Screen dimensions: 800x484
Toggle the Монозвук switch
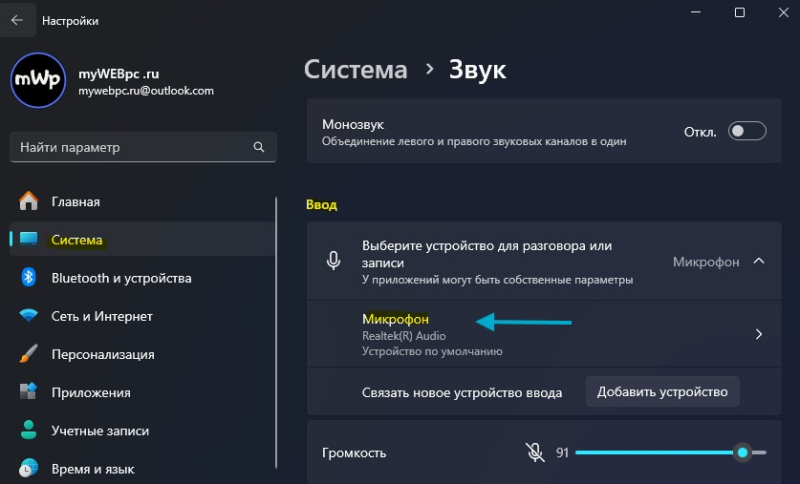tap(747, 131)
